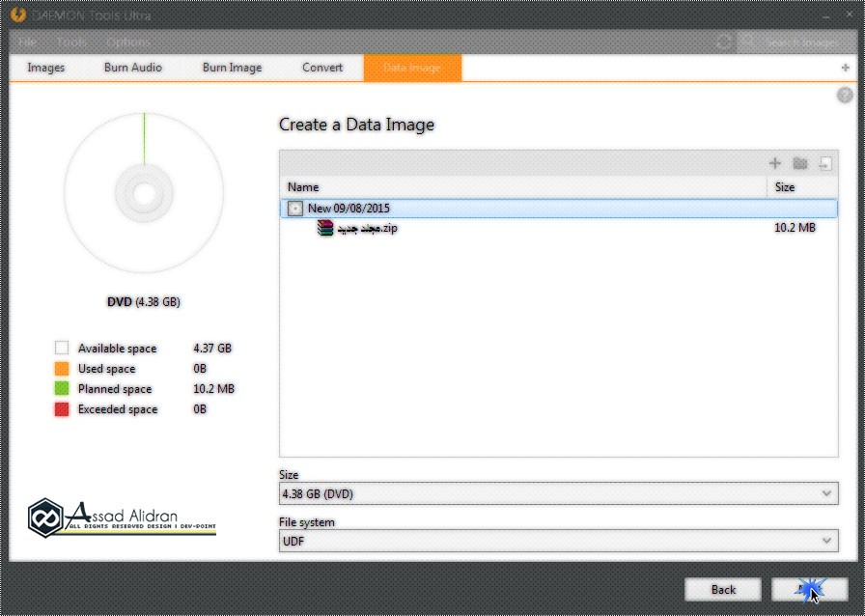
Task: Click the DVD (4.38 GB) label
Action: [x=144, y=302]
